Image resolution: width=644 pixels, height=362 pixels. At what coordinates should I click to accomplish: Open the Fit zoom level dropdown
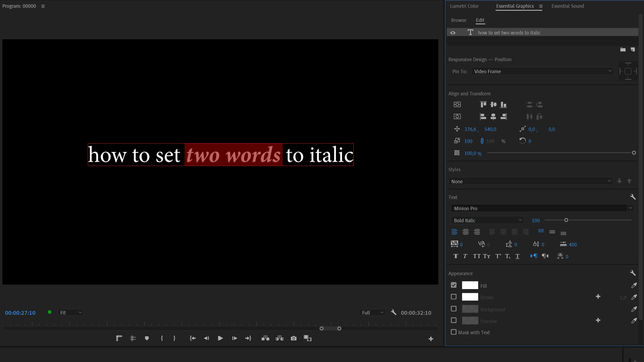tap(71, 313)
